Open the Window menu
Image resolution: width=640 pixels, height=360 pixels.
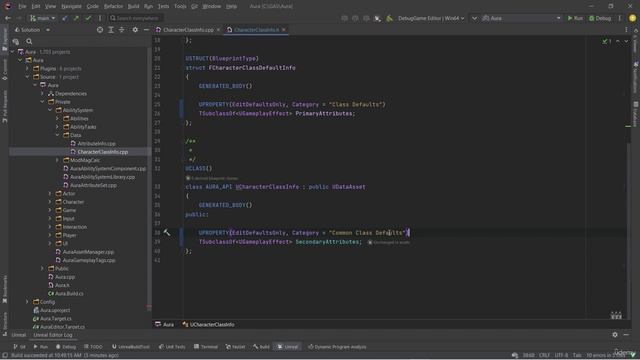pyautogui.click(x=211, y=7)
